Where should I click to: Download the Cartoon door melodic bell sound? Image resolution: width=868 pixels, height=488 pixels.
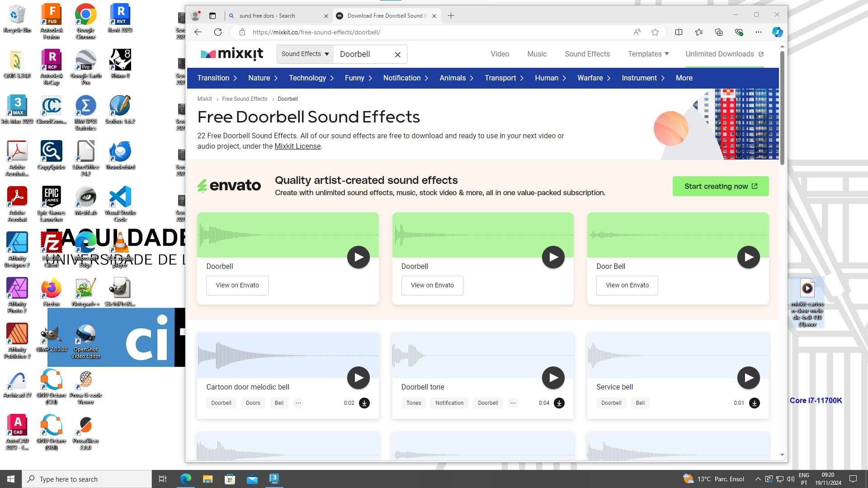[364, 403]
